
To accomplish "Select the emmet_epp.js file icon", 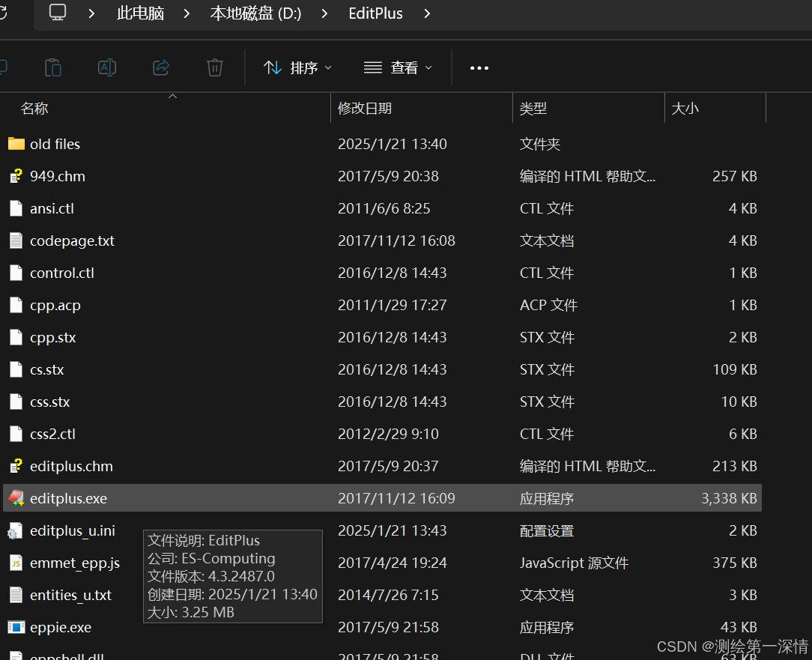I will tap(16, 563).
